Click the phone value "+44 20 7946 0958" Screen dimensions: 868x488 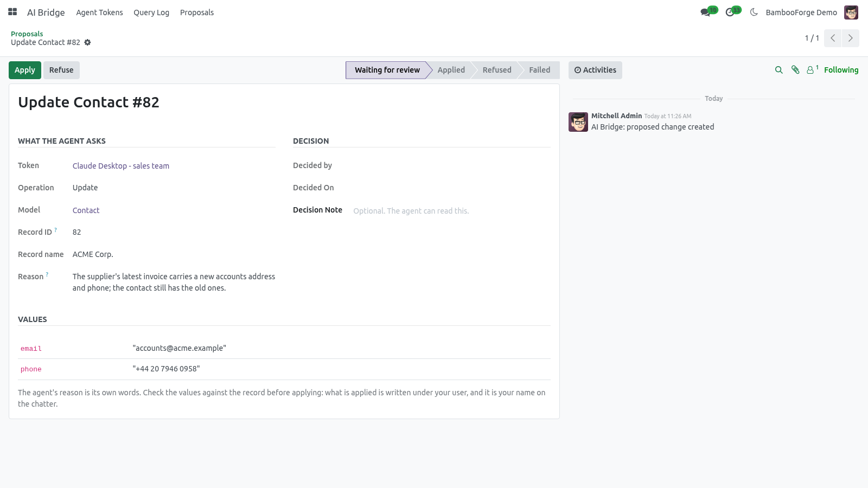coord(167,369)
